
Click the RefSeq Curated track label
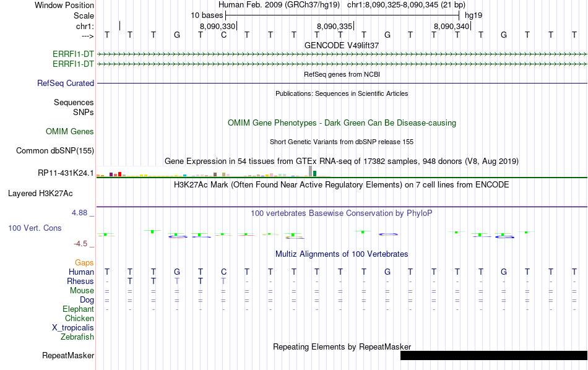pos(66,84)
